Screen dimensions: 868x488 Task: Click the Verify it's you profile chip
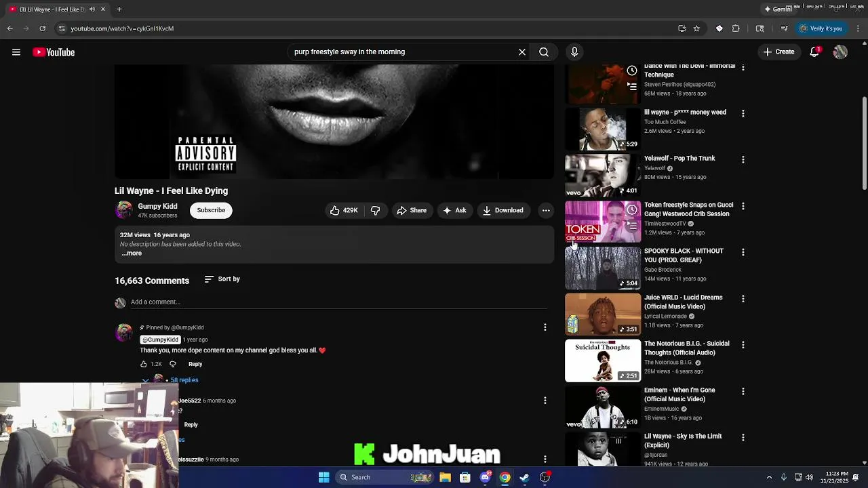point(821,28)
